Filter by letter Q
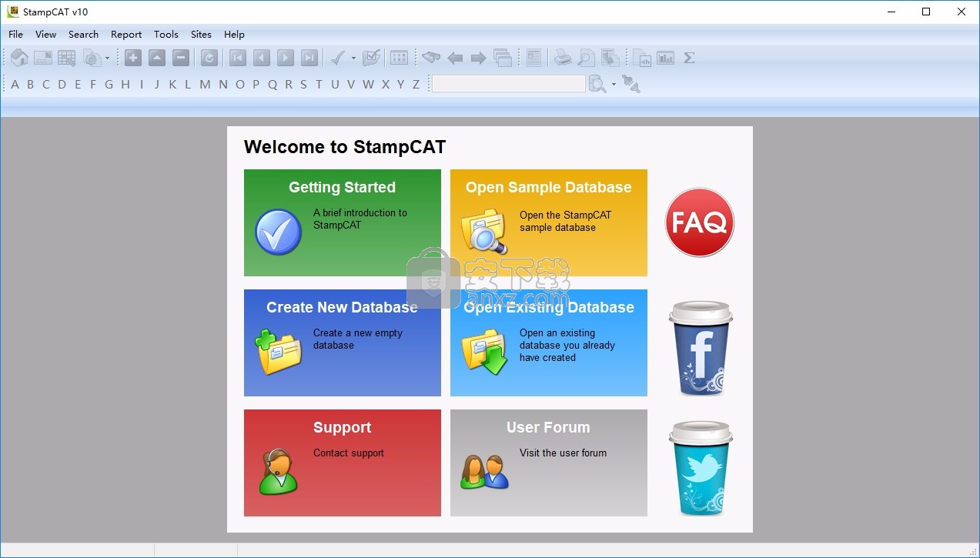Image resolution: width=980 pixels, height=558 pixels. [273, 85]
